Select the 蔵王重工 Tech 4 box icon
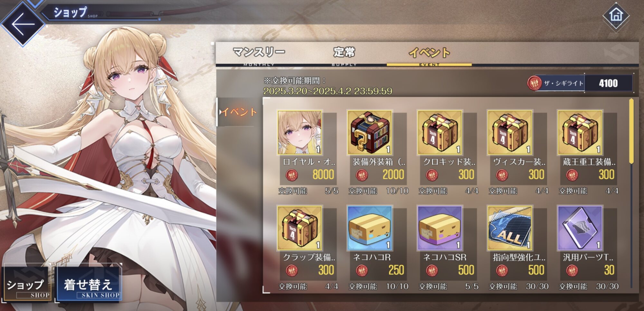This screenshot has height=311, width=644. (580, 133)
